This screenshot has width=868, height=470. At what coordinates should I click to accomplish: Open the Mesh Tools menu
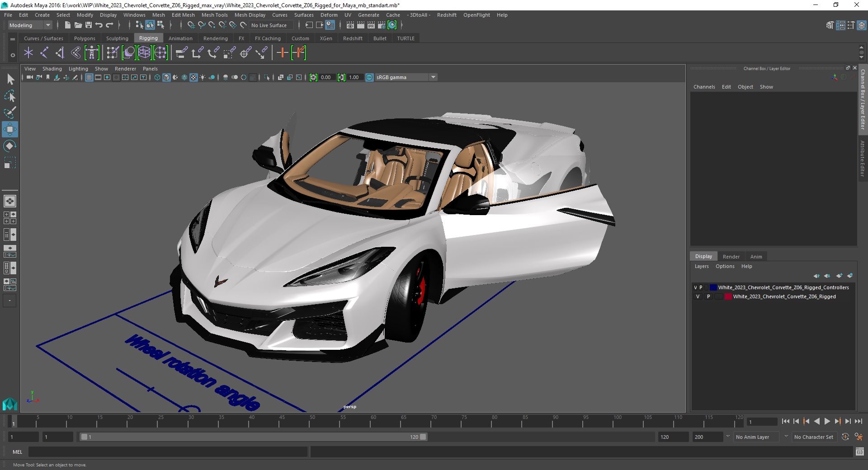[214, 15]
